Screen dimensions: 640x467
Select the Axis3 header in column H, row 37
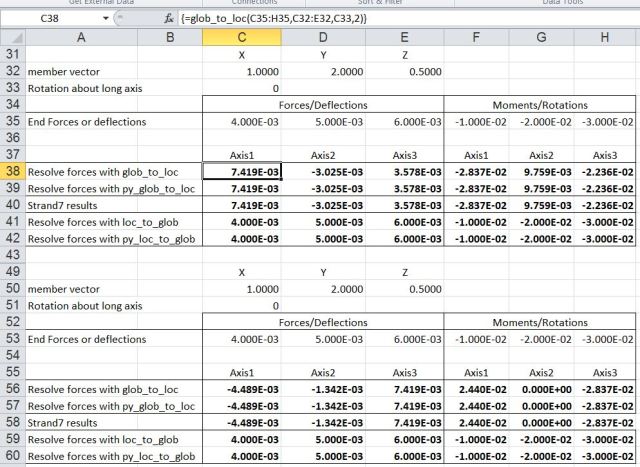click(604, 155)
